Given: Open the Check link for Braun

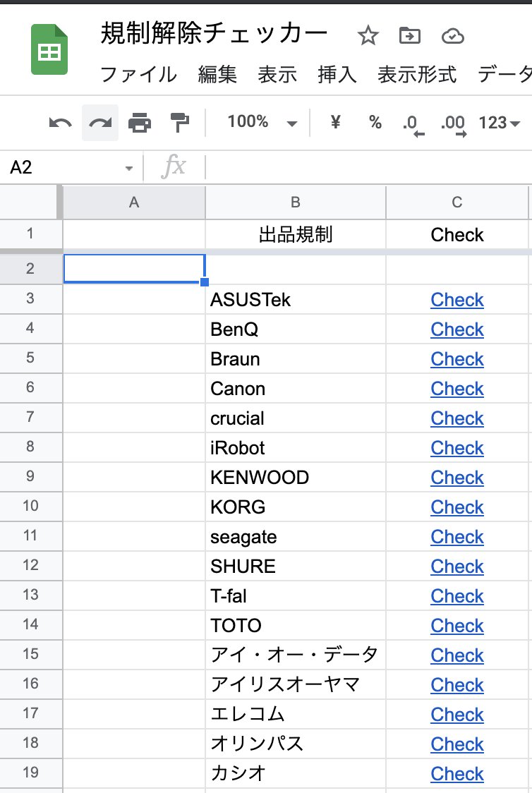Looking at the screenshot, I should pos(457,359).
